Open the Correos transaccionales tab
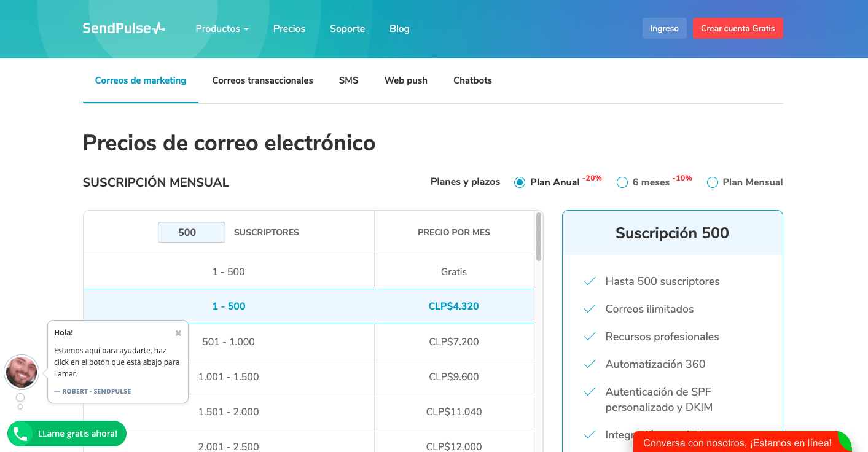868x452 pixels. click(x=262, y=80)
